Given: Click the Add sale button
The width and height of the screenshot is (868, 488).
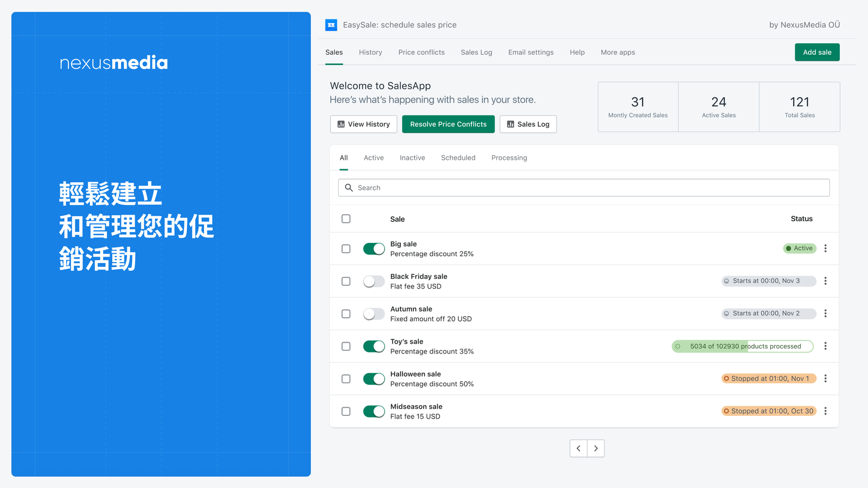Looking at the screenshot, I should (817, 52).
